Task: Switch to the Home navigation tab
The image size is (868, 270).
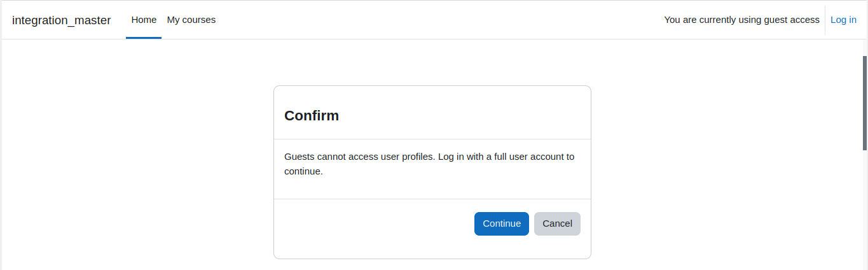Action: click(x=144, y=20)
